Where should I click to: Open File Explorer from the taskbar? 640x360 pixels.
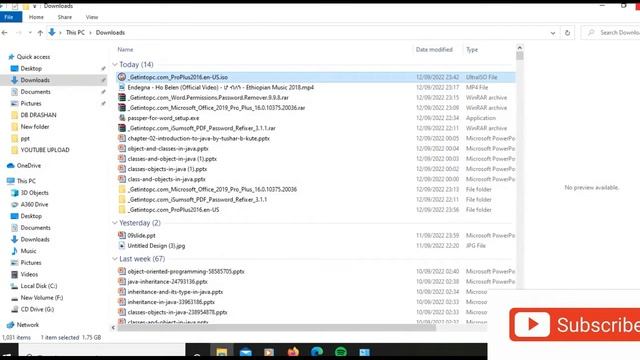(x=222, y=352)
